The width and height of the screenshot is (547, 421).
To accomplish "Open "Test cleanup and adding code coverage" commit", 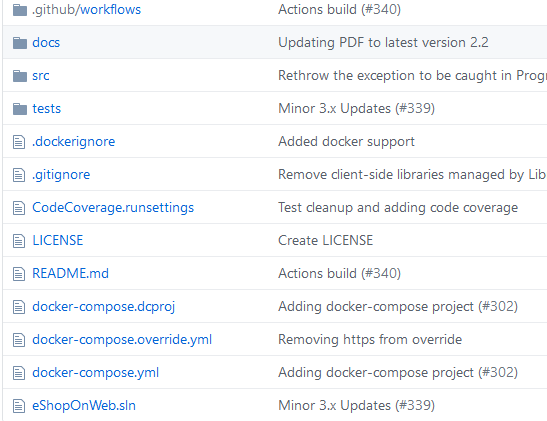I will point(398,208).
